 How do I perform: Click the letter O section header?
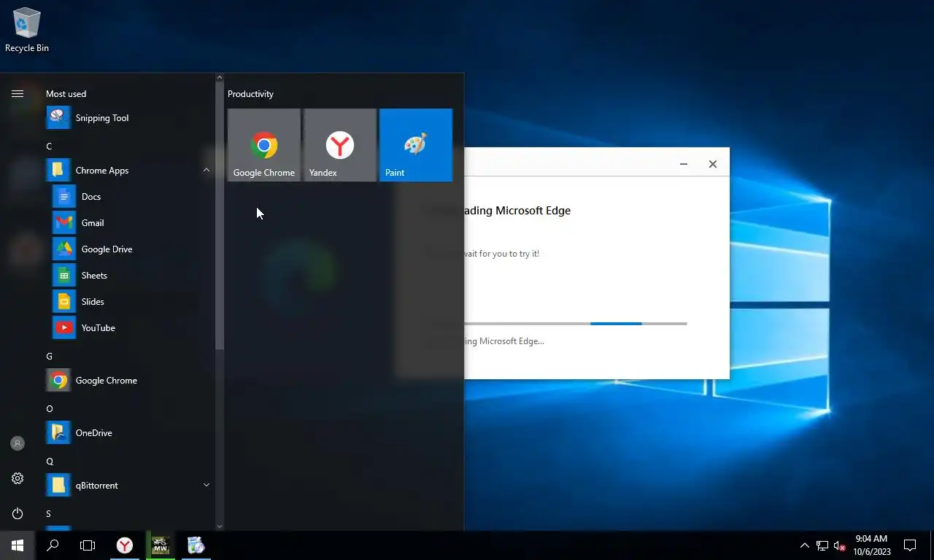click(x=49, y=409)
